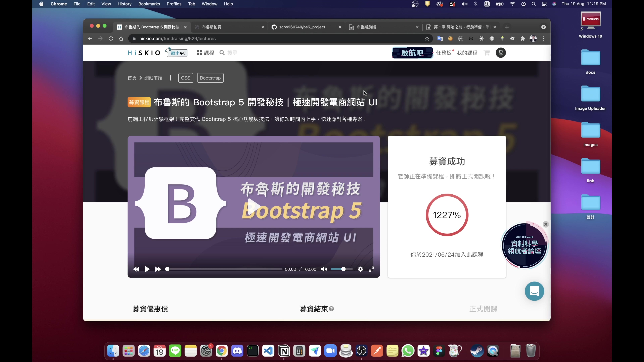Click the Bootstrap breadcrumb tag
Screen dimensions: 644x362
[x=210, y=78]
